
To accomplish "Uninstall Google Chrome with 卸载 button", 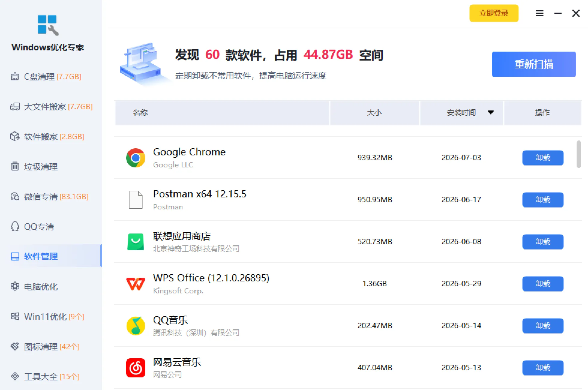I will click(543, 158).
